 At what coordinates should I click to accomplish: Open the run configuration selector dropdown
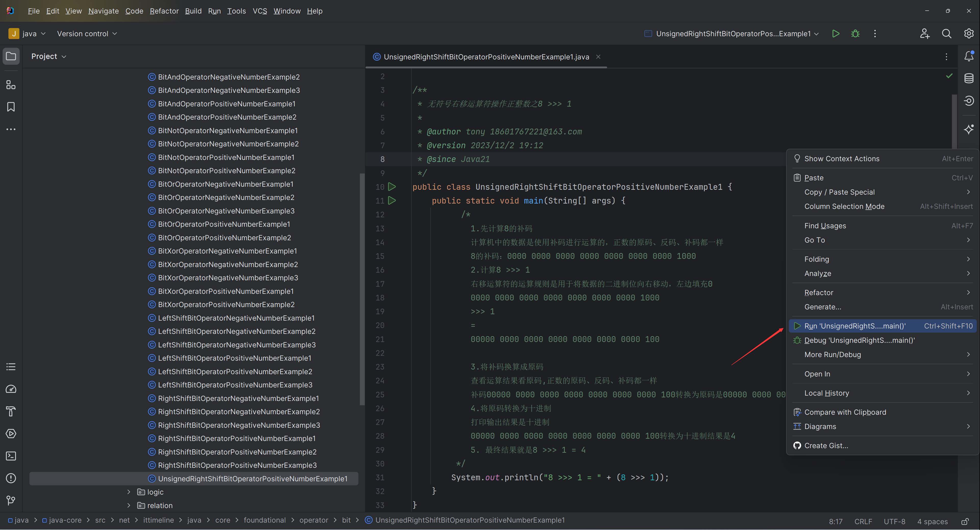pos(732,33)
